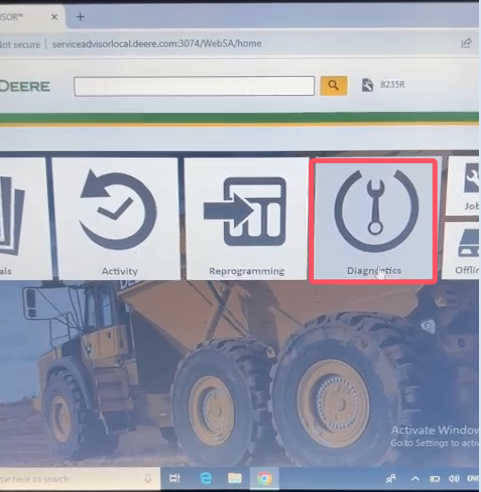Open the Diagnostics tile
481x492 pixels.
[x=373, y=220]
